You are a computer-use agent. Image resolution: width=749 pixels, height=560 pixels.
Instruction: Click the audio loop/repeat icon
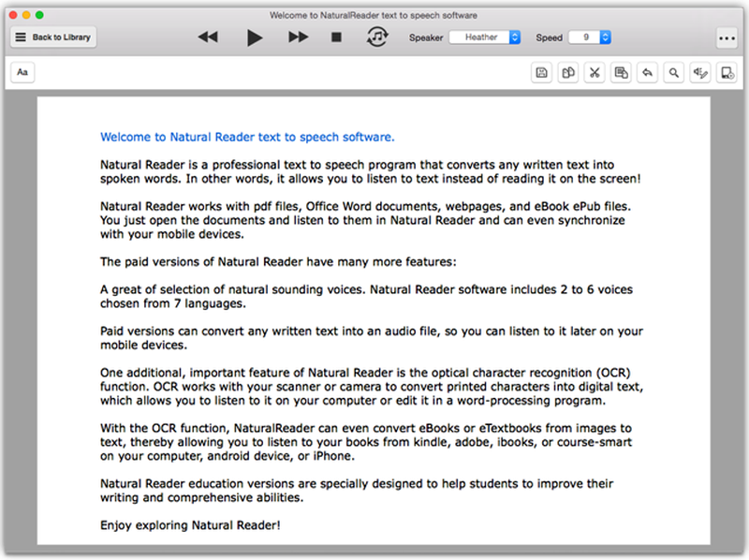(376, 37)
